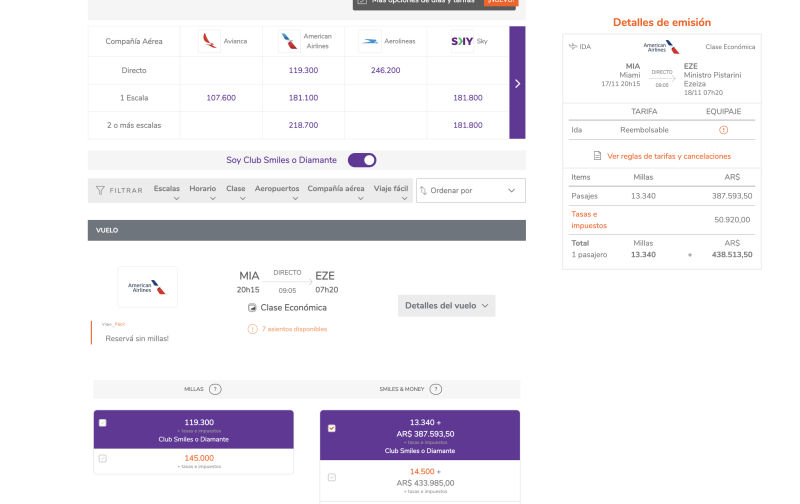Click the Avianca airline logo

tap(209, 41)
